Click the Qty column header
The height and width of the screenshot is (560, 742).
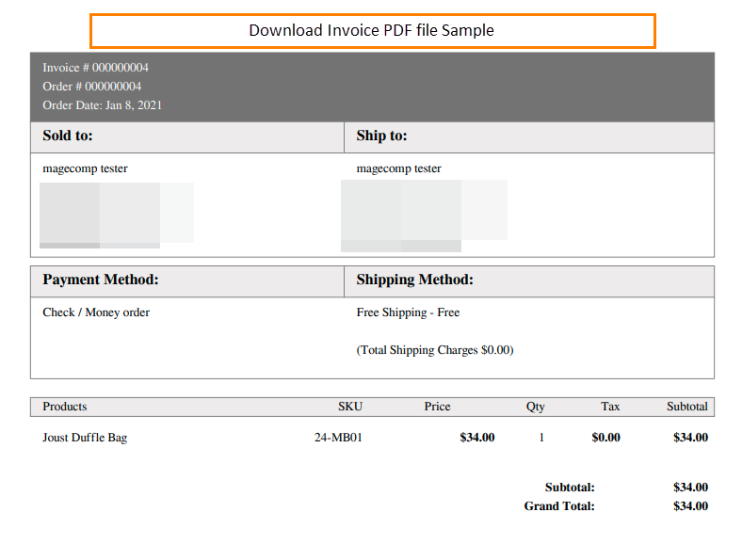point(535,407)
